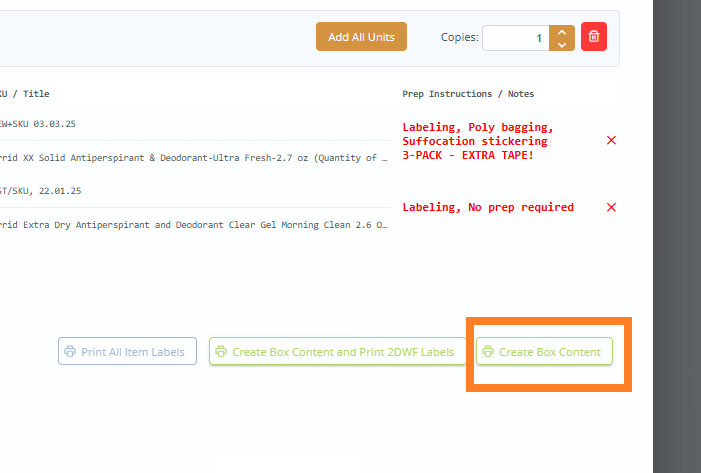701x473 pixels.
Task: Remove the Poly bagging row with red X
Action: [611, 141]
